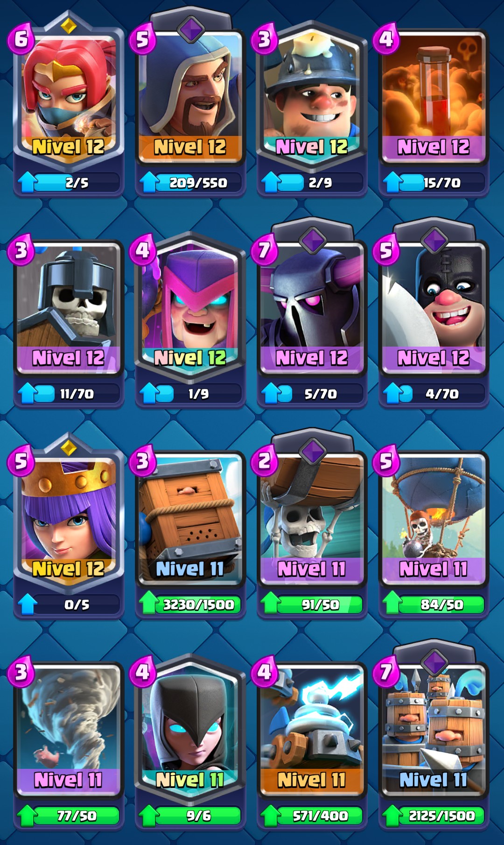Click the green upgrade arrow showing 3230/1500

(x=149, y=603)
